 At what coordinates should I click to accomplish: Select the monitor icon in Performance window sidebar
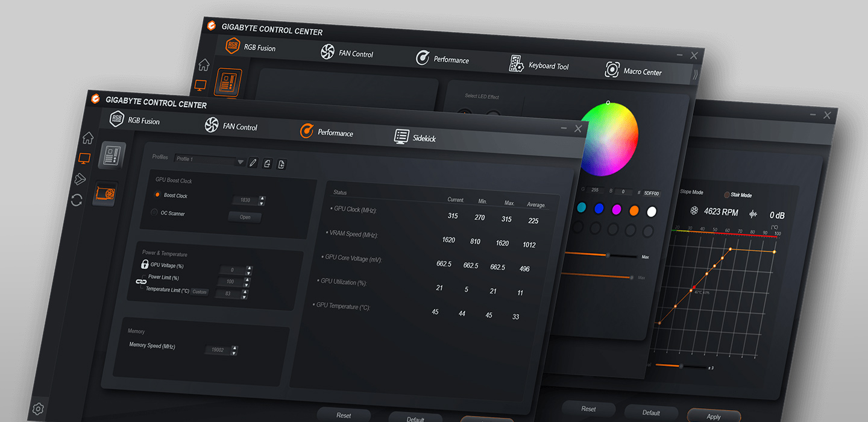pos(85,159)
